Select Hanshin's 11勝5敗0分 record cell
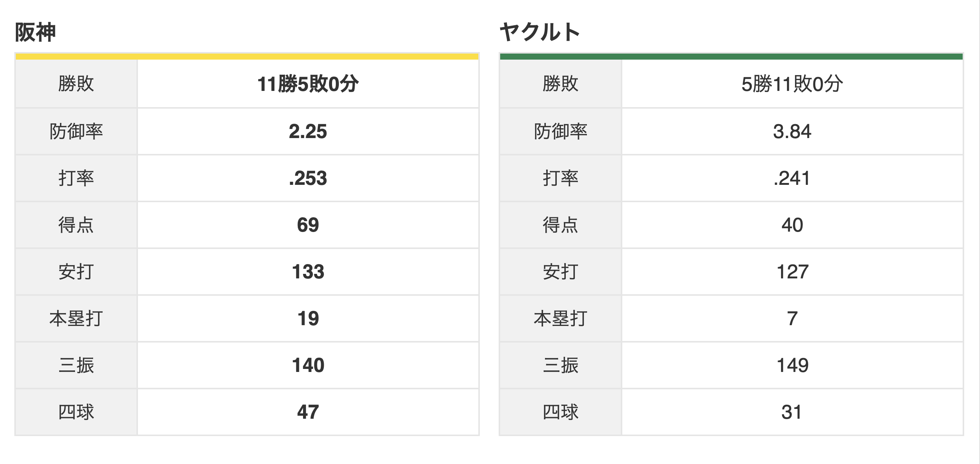The width and height of the screenshot is (980, 464). (308, 84)
